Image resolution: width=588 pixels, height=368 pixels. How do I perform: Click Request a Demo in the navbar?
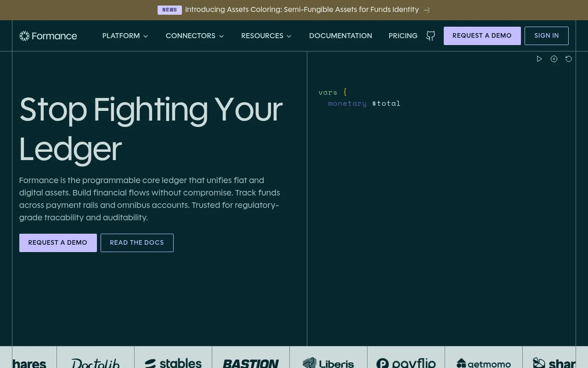tap(482, 36)
